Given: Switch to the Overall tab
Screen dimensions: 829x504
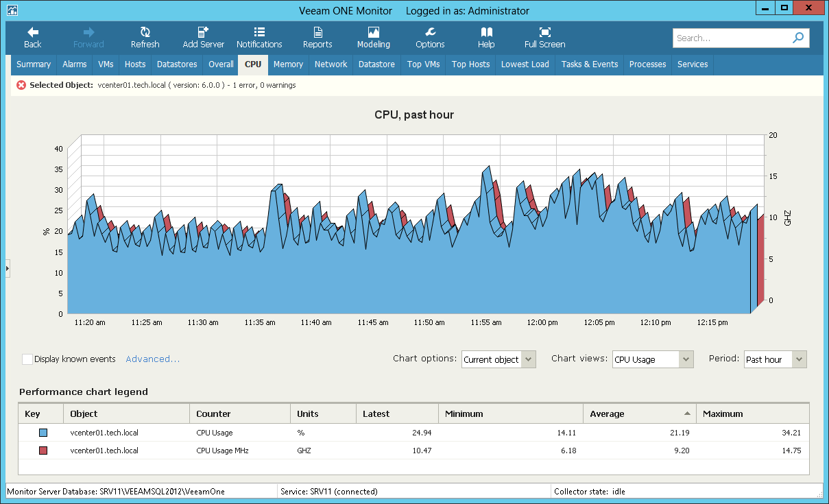Looking at the screenshot, I should click(x=221, y=64).
